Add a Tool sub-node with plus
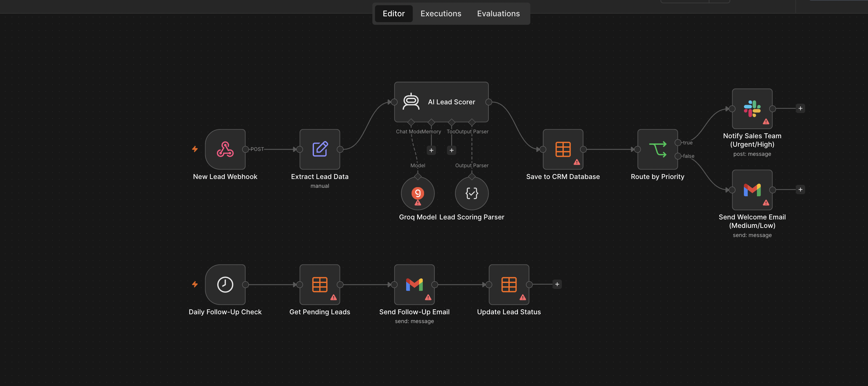This screenshot has height=386, width=868. [x=451, y=150]
